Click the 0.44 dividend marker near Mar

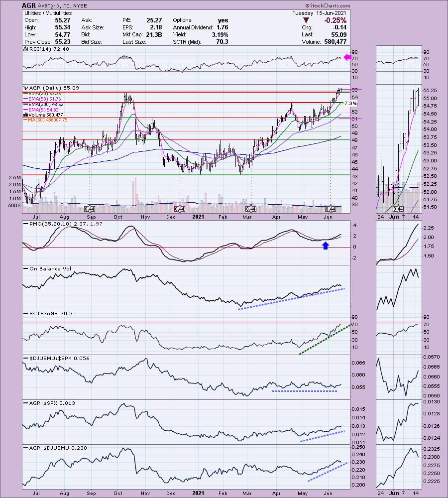tap(251, 209)
